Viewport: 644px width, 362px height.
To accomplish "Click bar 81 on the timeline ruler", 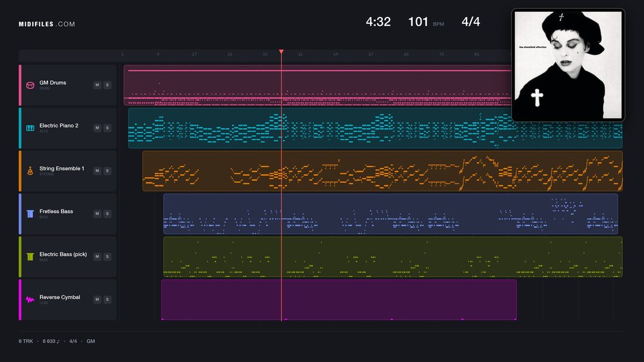I will pyautogui.click(x=477, y=54).
